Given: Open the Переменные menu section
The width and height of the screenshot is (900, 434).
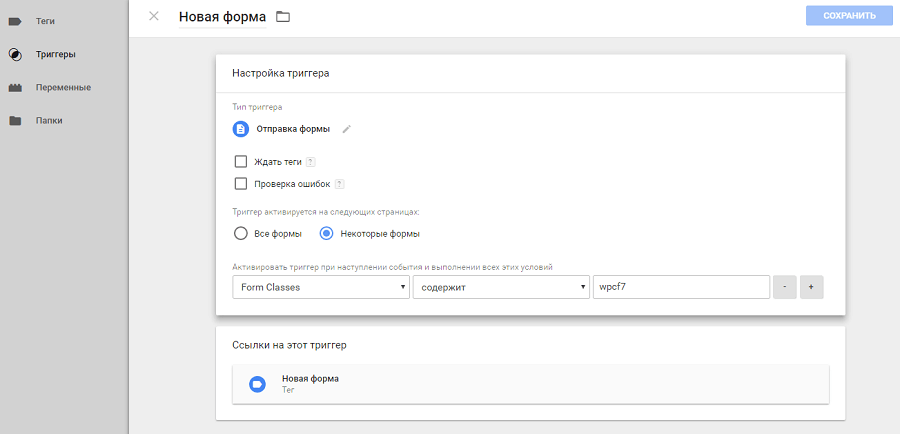Looking at the screenshot, I should click(63, 87).
